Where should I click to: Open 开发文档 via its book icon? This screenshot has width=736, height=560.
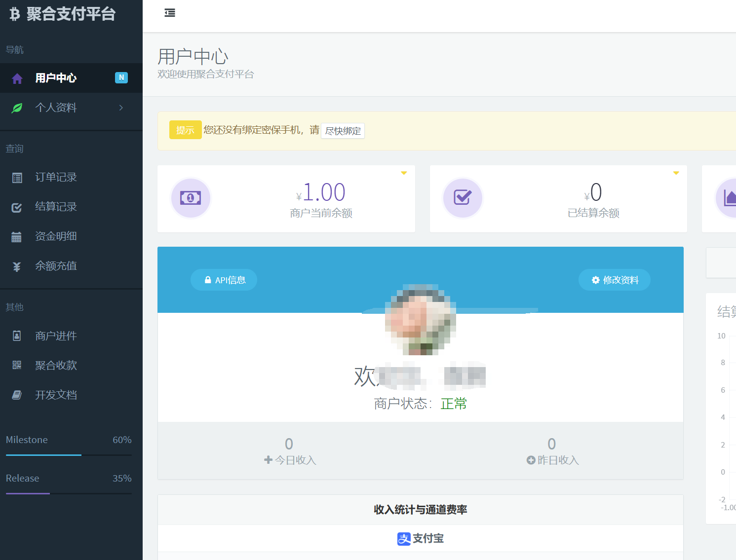tap(17, 395)
